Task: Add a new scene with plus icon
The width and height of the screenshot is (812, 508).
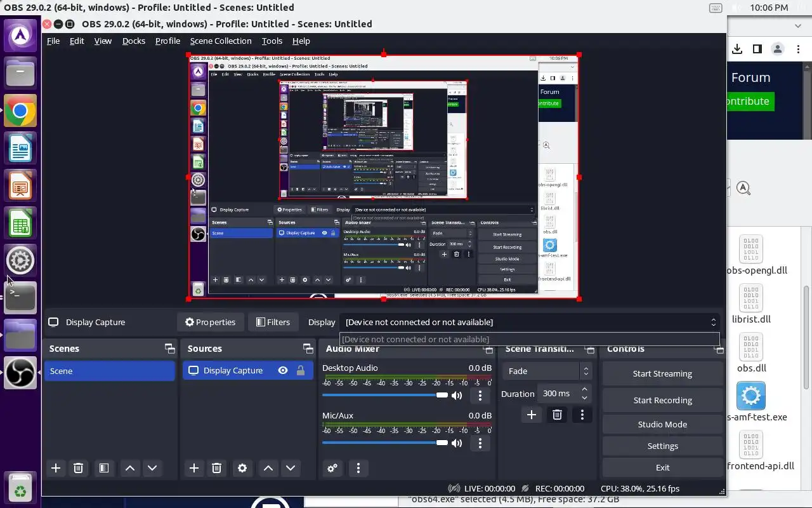Action: click(x=56, y=468)
